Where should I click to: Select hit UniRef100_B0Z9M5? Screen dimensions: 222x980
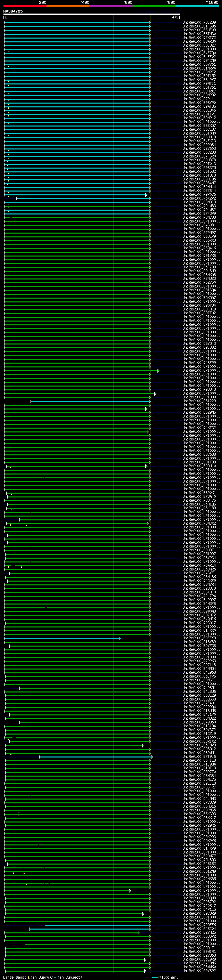tap(199, 412)
